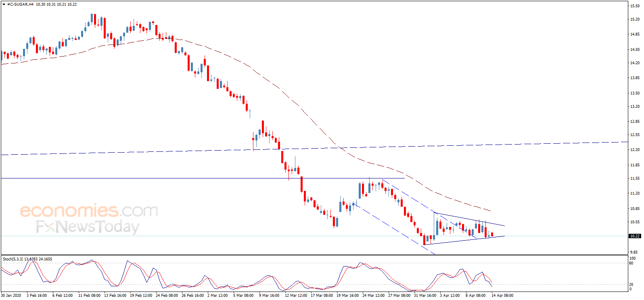Click the stochastic 20 level label
Viewport: 644px width, 300px height.
pyautogui.click(x=631, y=284)
